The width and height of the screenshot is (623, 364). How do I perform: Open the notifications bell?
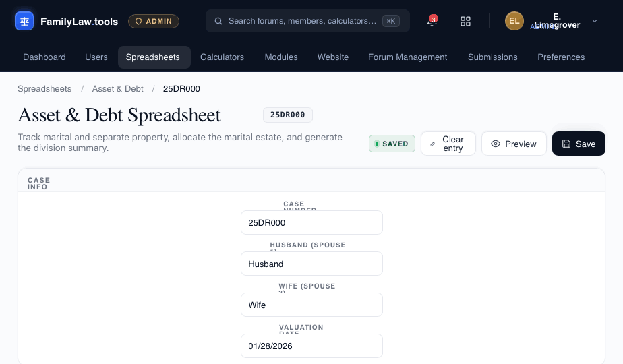click(x=432, y=21)
